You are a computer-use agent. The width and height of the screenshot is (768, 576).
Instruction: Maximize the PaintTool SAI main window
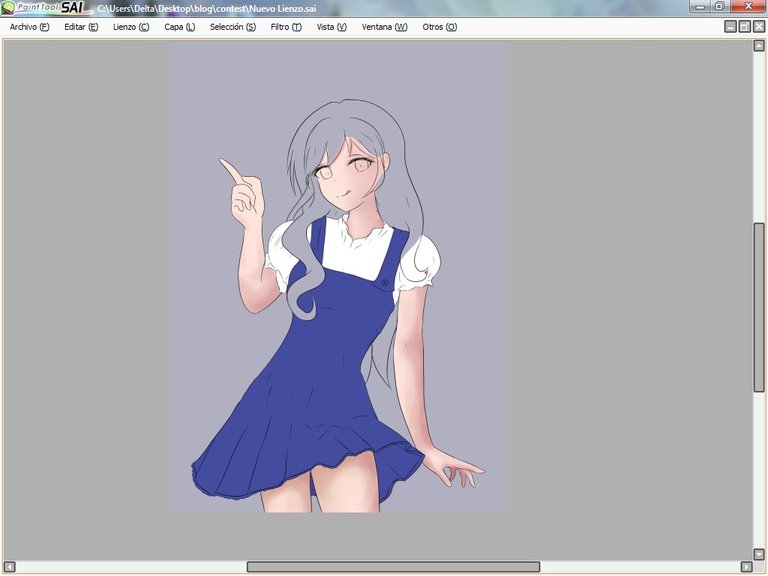[x=720, y=6]
